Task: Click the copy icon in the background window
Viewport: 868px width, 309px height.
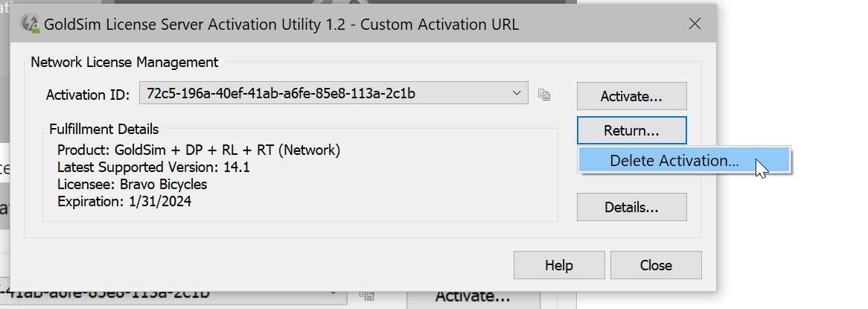Action: coord(366,294)
